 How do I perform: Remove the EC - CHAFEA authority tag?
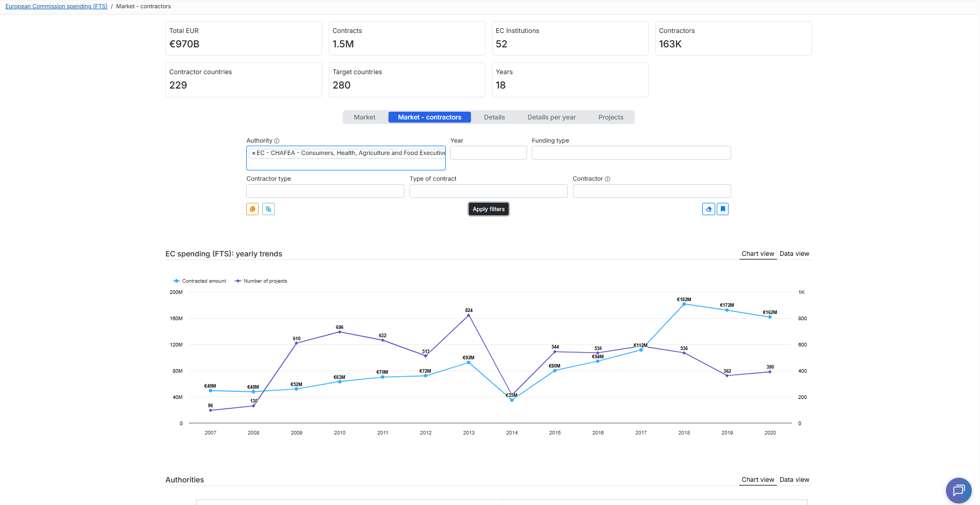[254, 153]
